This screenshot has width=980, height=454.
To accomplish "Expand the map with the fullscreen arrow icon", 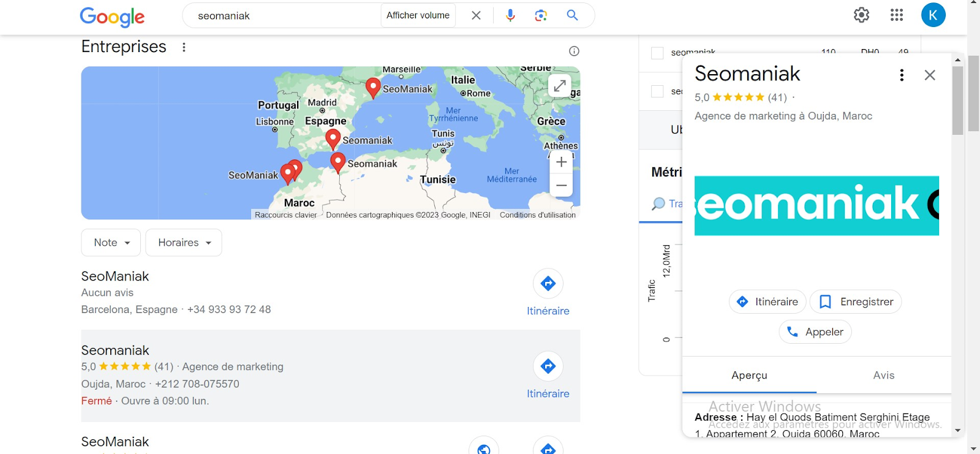I will [x=559, y=86].
